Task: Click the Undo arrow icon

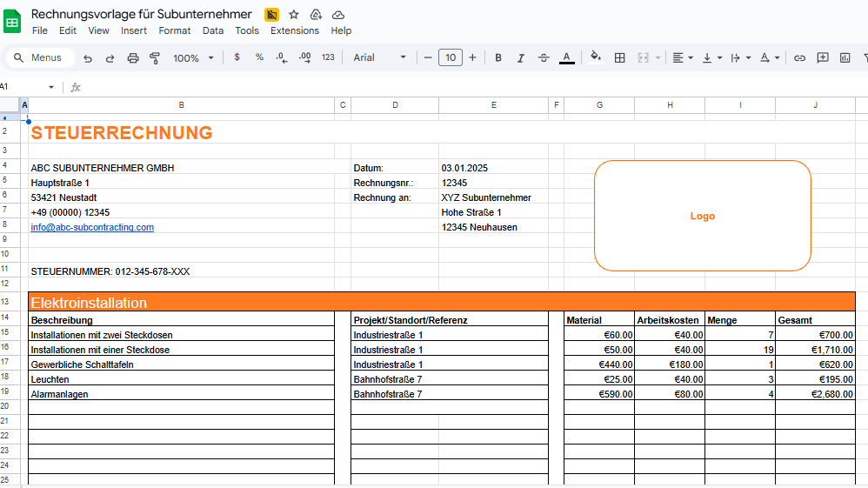Action: click(x=88, y=57)
